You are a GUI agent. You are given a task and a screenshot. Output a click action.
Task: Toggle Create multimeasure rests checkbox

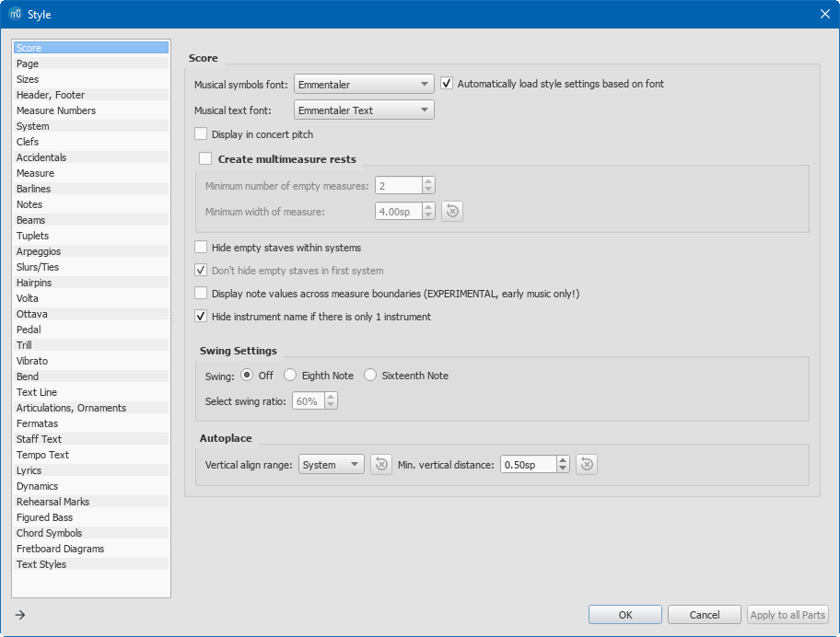click(205, 159)
